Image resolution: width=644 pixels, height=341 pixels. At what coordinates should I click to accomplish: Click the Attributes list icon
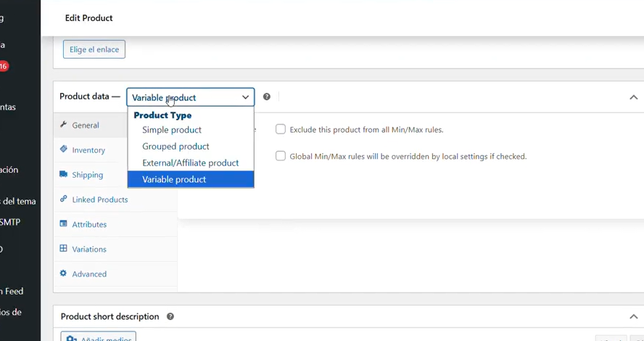(64, 224)
